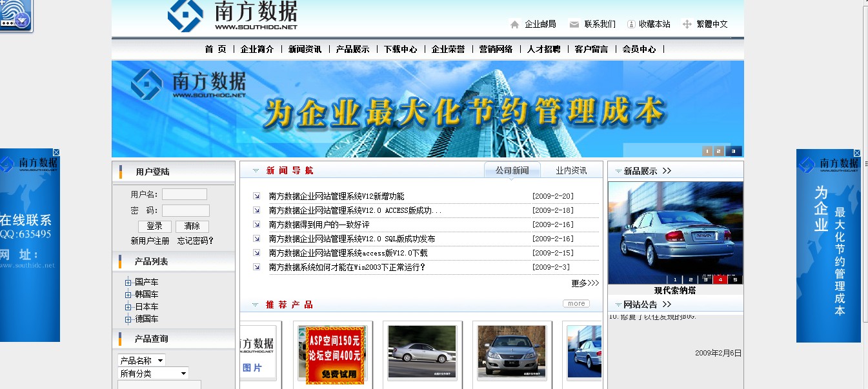Open 新闻资讯 navigation item

(x=305, y=49)
